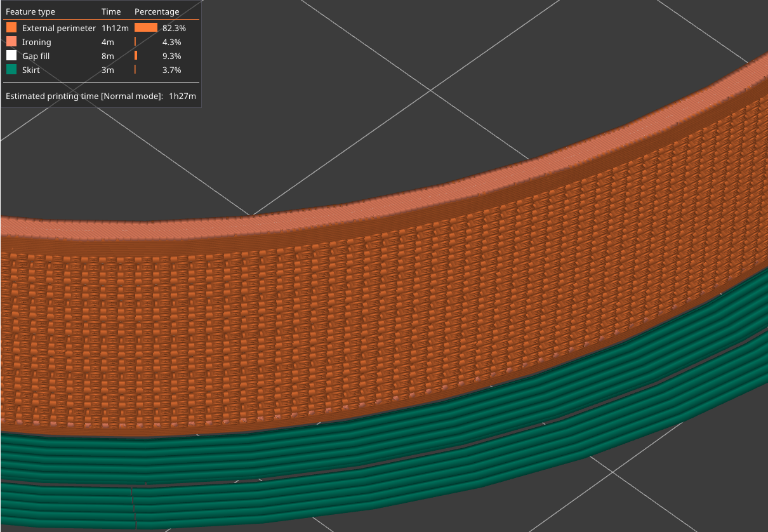Click the 1h12m time value
The image size is (768, 532).
[x=115, y=28]
